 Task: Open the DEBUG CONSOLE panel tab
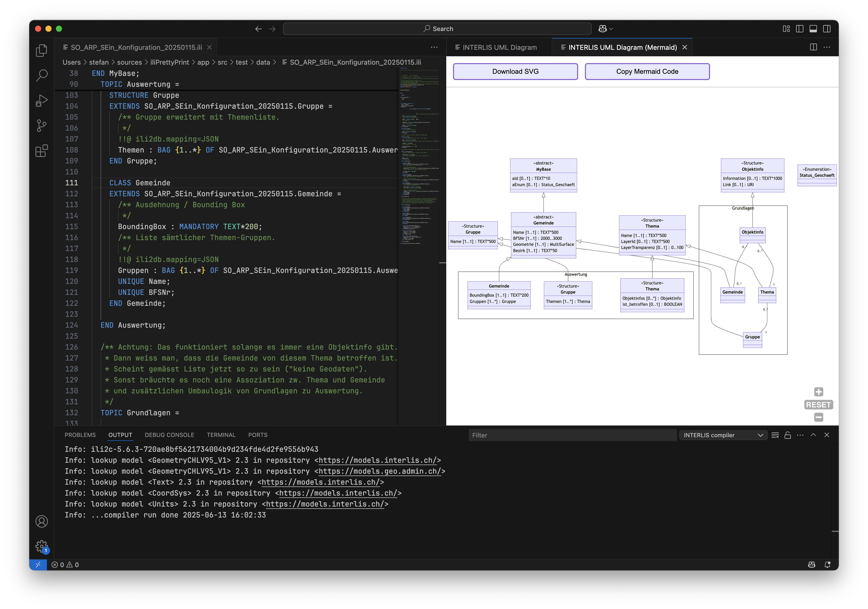point(169,435)
